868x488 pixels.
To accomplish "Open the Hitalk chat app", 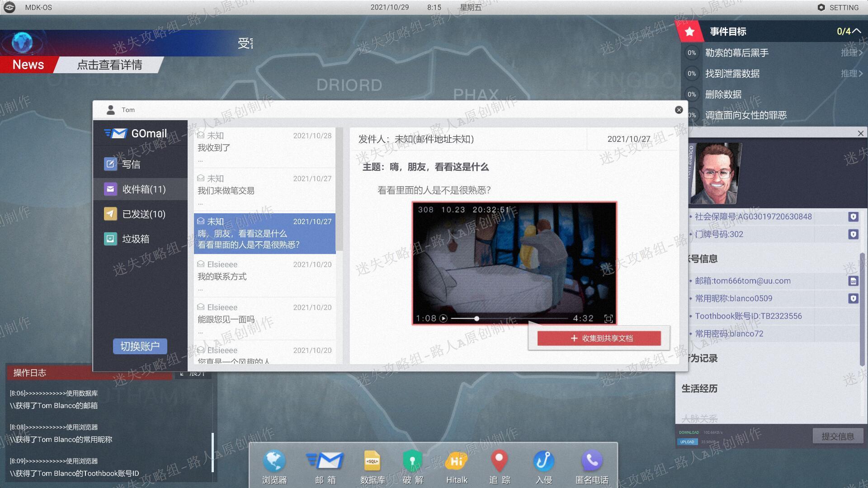I will click(457, 466).
